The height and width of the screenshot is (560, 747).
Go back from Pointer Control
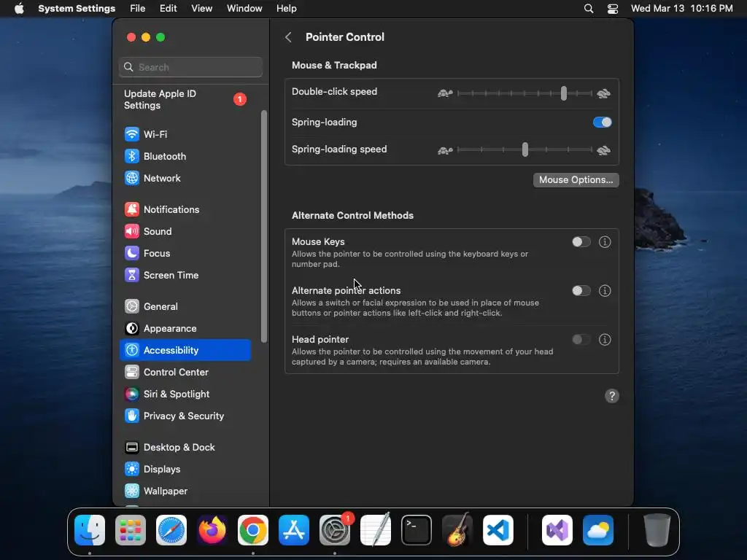288,37
